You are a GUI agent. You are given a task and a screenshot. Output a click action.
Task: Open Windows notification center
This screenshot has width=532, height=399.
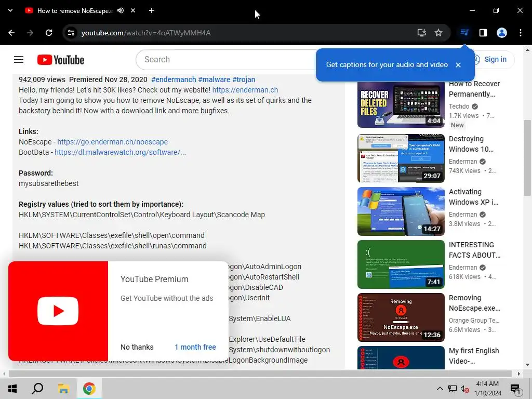(x=515, y=389)
